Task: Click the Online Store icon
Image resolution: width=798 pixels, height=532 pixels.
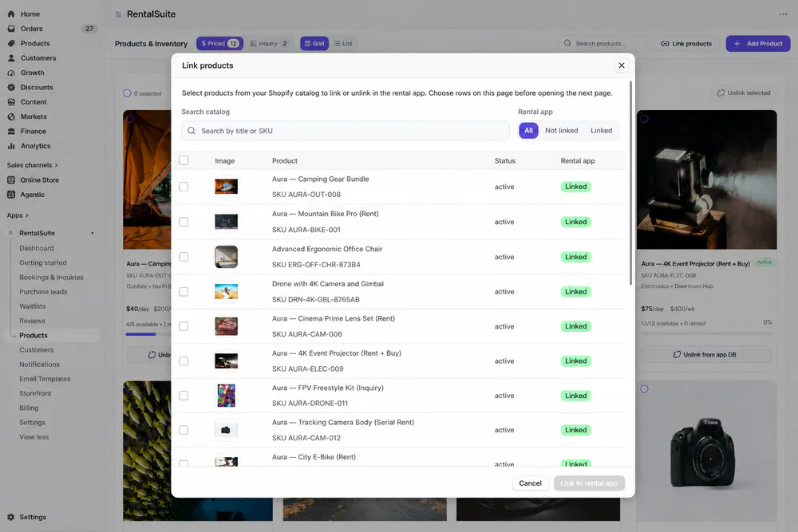Action: tap(11, 180)
